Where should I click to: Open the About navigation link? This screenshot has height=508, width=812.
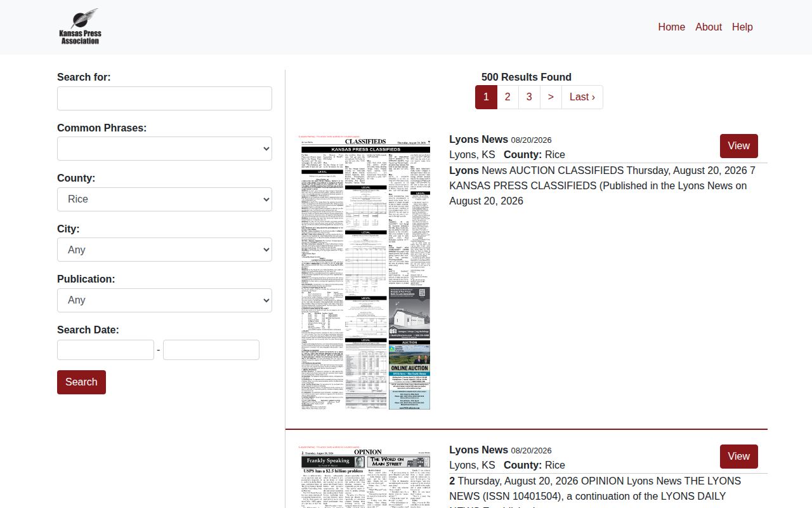[x=708, y=27]
